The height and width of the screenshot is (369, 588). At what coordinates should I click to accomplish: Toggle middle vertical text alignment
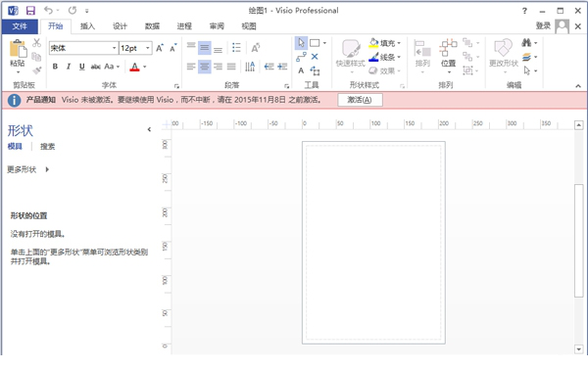pos(205,48)
